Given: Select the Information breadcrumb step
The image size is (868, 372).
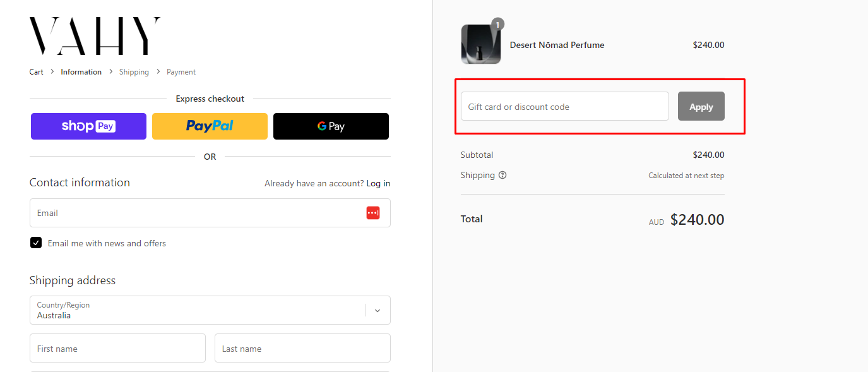Looking at the screenshot, I should point(81,72).
